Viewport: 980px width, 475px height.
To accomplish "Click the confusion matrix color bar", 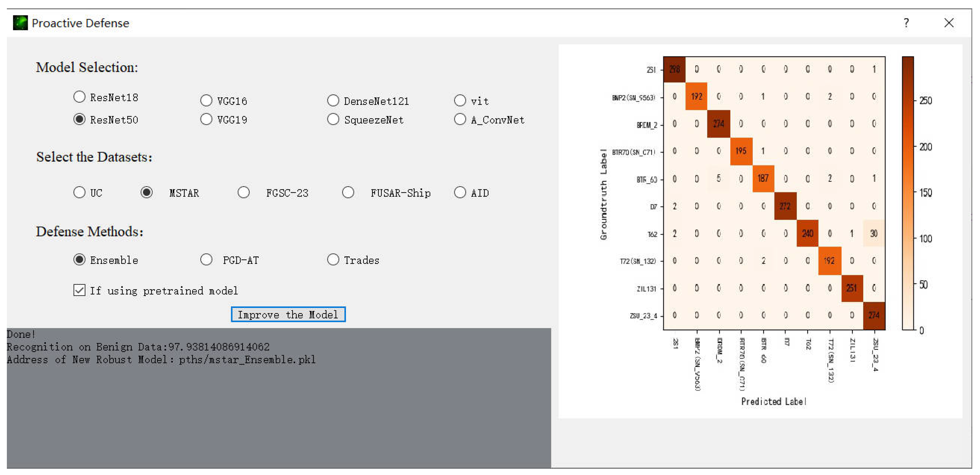I will 908,193.
